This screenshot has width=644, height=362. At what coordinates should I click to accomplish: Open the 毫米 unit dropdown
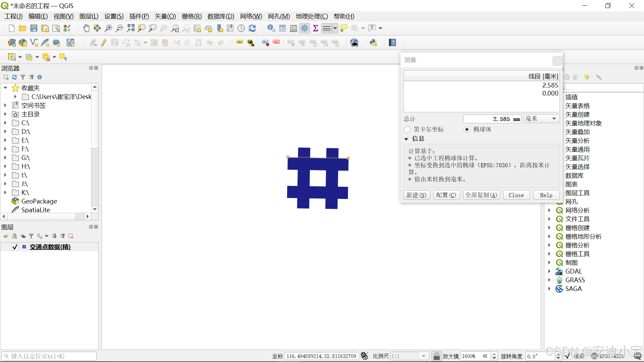point(541,119)
